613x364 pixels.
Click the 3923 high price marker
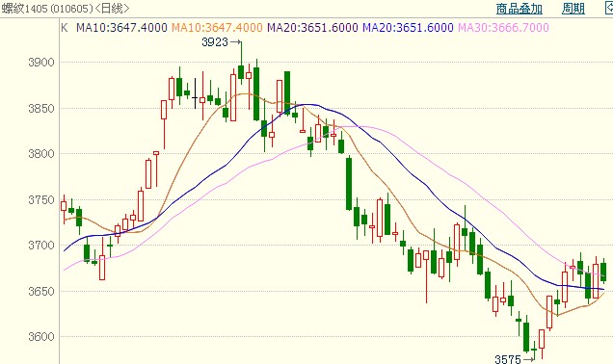[x=215, y=41]
